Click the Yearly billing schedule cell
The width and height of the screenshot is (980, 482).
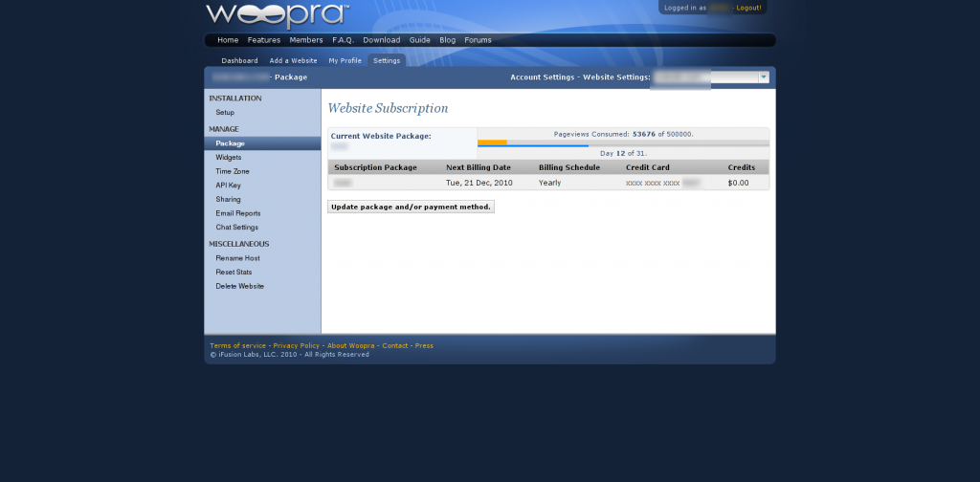click(x=550, y=183)
